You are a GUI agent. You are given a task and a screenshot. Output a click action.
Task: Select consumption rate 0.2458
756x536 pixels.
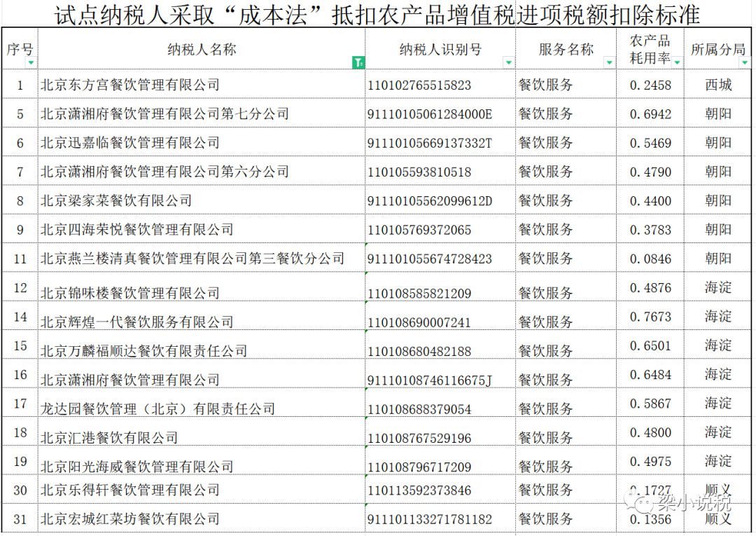[650, 84]
